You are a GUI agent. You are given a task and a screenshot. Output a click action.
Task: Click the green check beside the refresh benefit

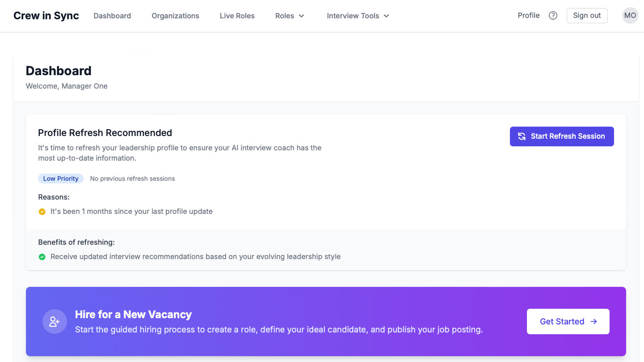point(42,257)
